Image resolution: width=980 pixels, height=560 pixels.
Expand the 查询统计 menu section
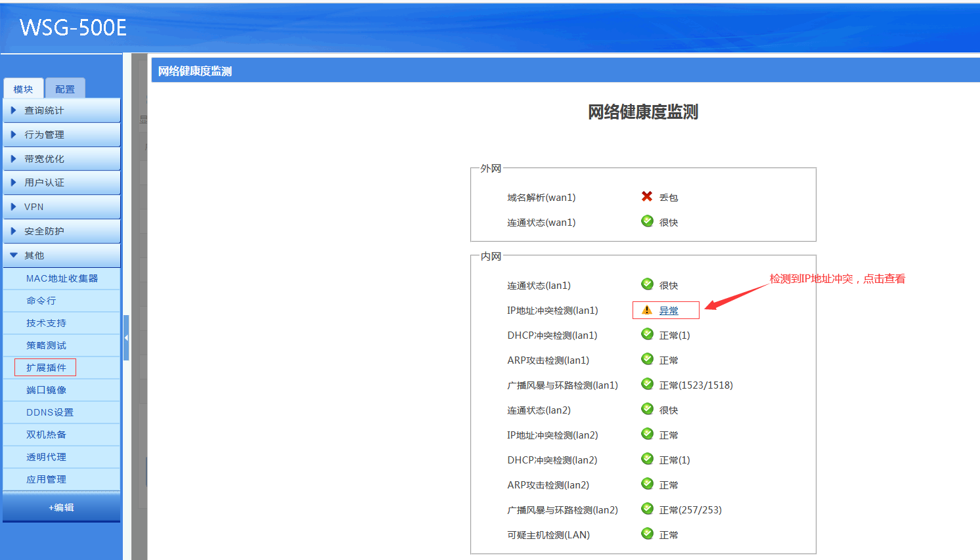62,110
